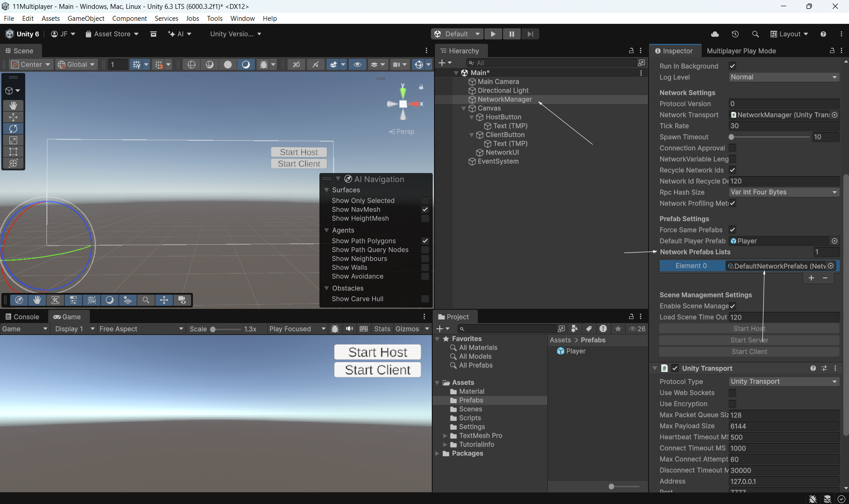Adjust the Spawn Timeout slider
The width and height of the screenshot is (849, 504).
(732, 137)
